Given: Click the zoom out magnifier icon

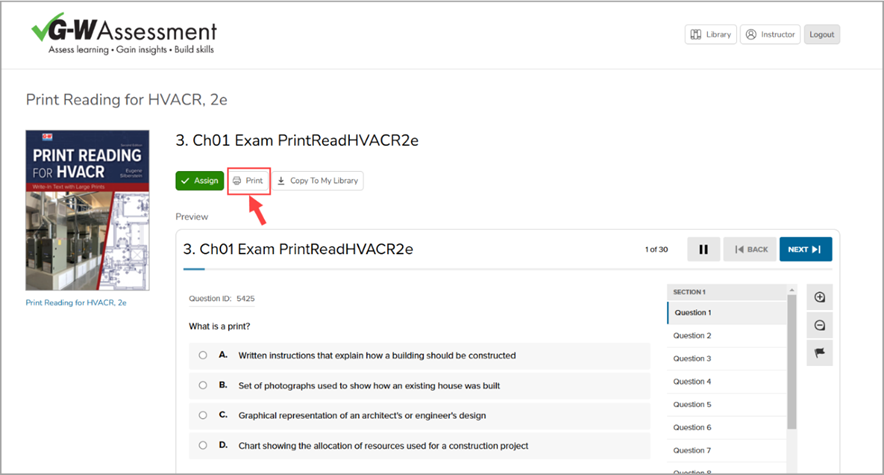Looking at the screenshot, I should click(x=819, y=325).
